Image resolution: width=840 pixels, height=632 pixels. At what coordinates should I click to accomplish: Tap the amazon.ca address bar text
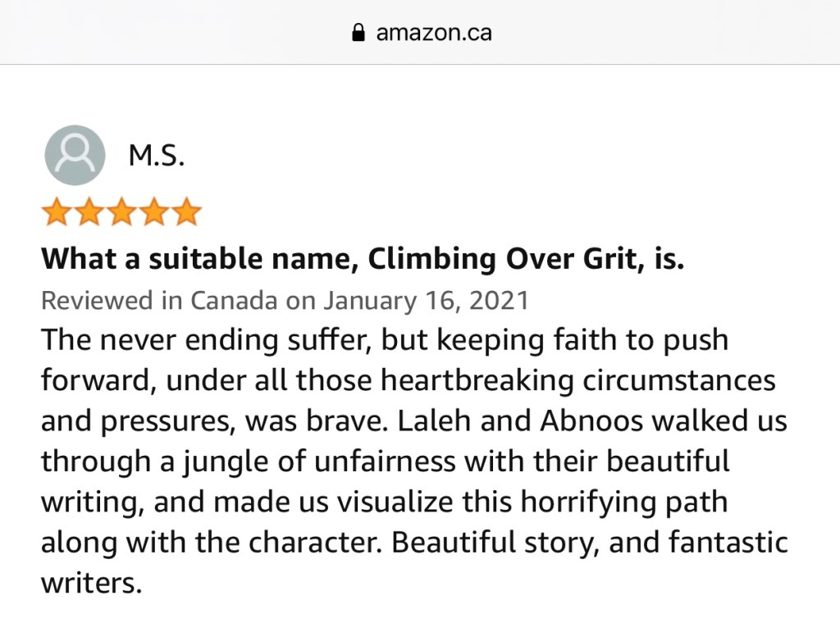pyautogui.click(x=433, y=33)
